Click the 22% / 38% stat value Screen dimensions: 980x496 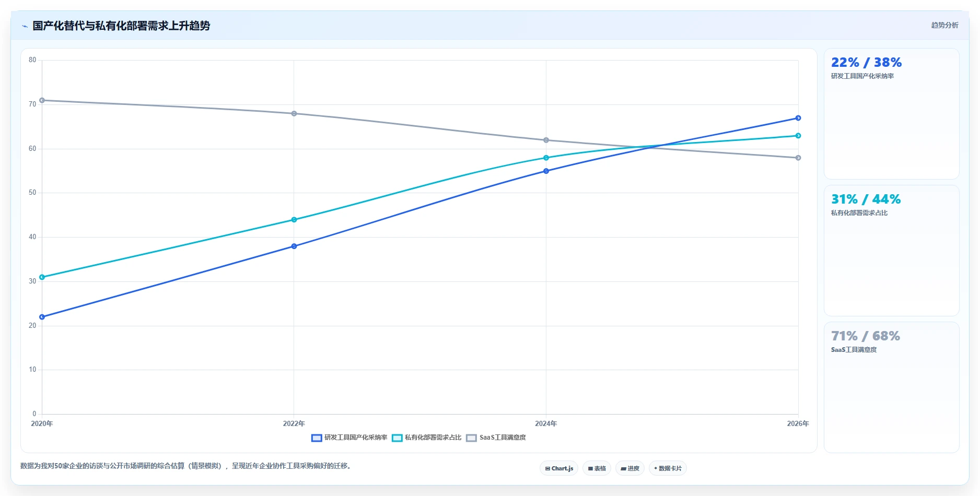[x=866, y=62]
